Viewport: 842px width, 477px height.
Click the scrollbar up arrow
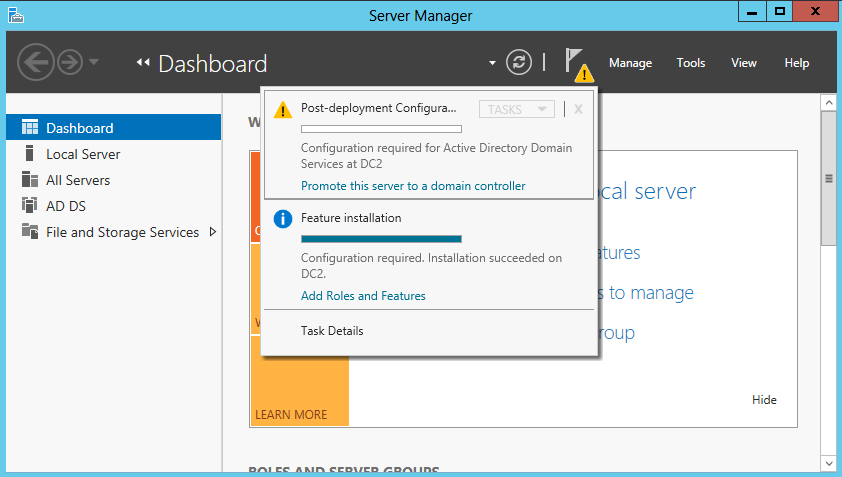pyautogui.click(x=829, y=103)
